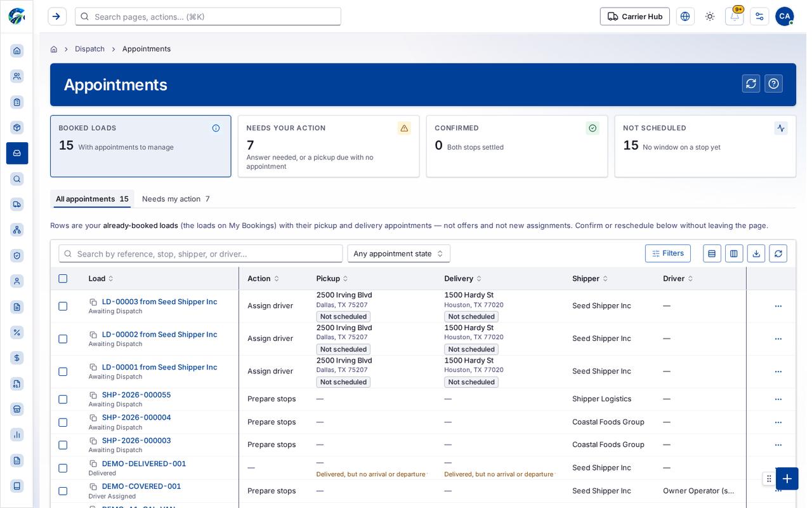Screen dimensions: 812x508
Task: Click the truck icon in the sidebar
Action: pyautogui.click(x=17, y=204)
